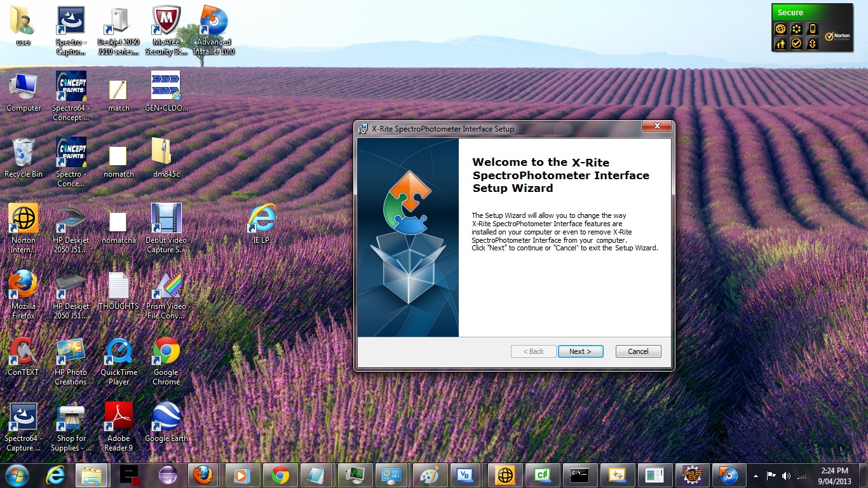The width and height of the screenshot is (868, 488).
Task: Open Visual Basic from the taskbar
Action: [465, 475]
